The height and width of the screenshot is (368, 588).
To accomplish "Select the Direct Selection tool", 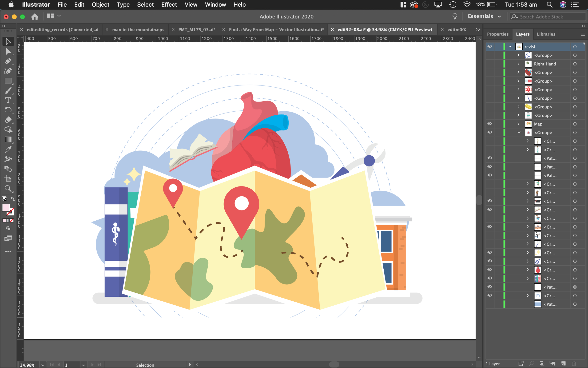I will (x=8, y=51).
